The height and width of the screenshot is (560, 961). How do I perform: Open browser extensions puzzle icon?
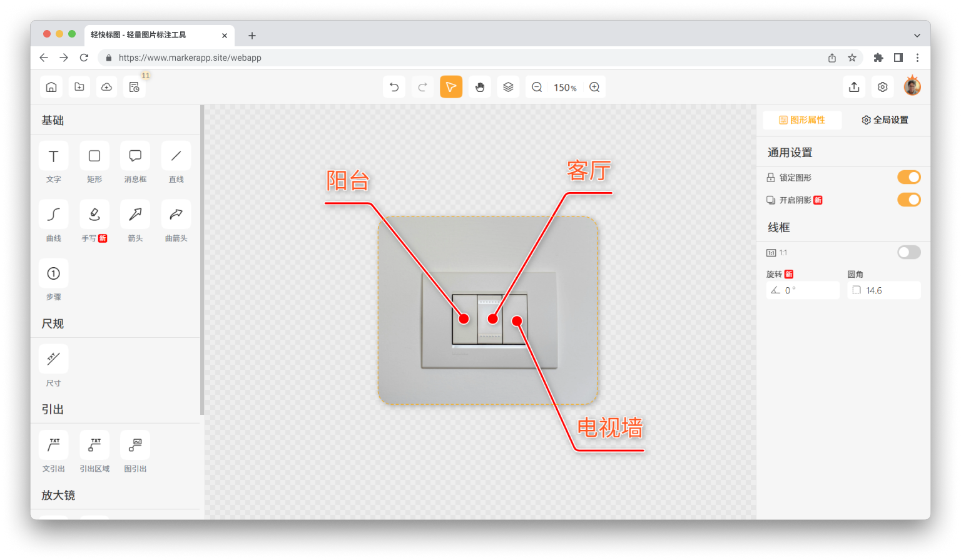coord(878,58)
